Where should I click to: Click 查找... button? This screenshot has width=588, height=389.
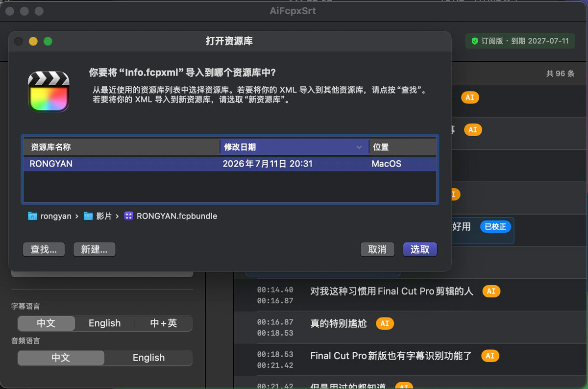44,249
